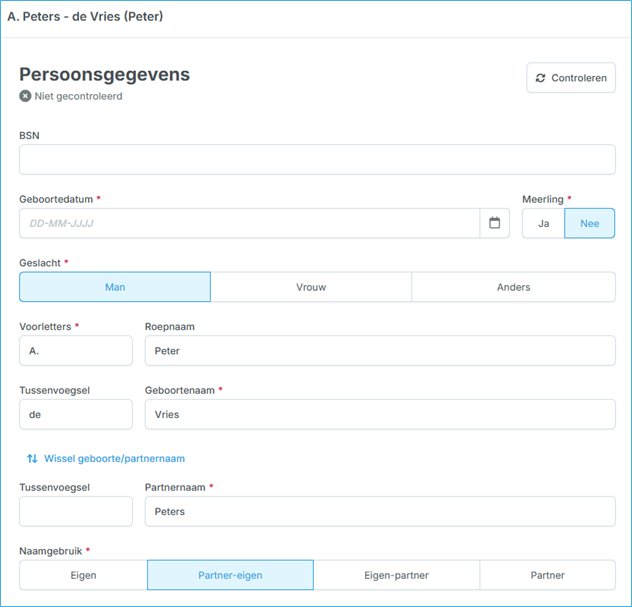Screen dimensions: 632x607
Task: Open the birth date calendar picker icon
Action: click(x=494, y=223)
